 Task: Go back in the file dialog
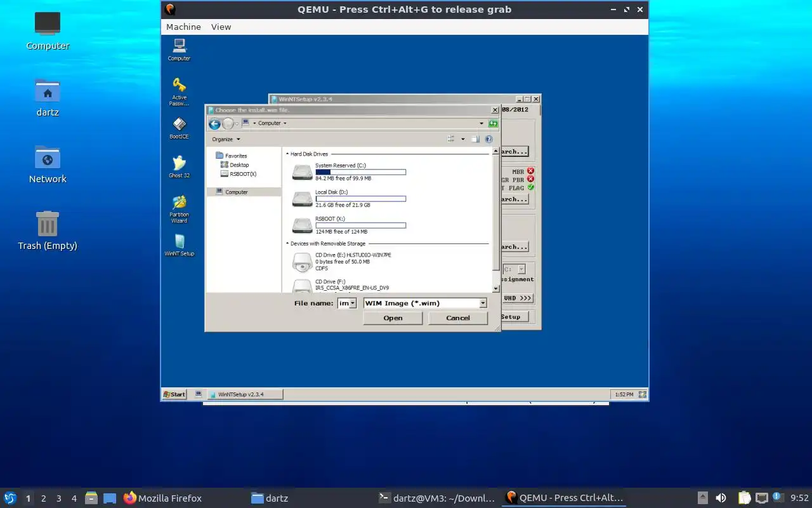(x=214, y=124)
